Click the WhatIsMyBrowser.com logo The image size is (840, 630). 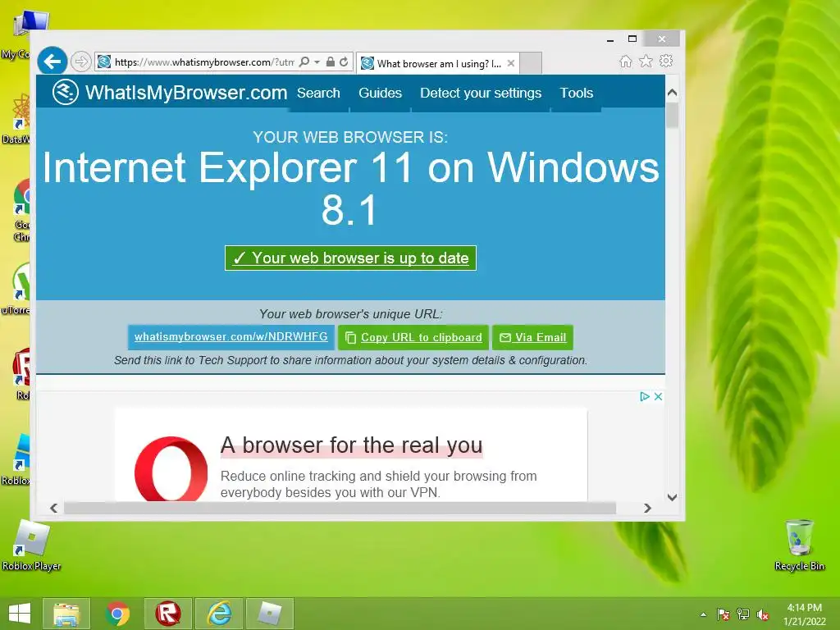[170, 92]
